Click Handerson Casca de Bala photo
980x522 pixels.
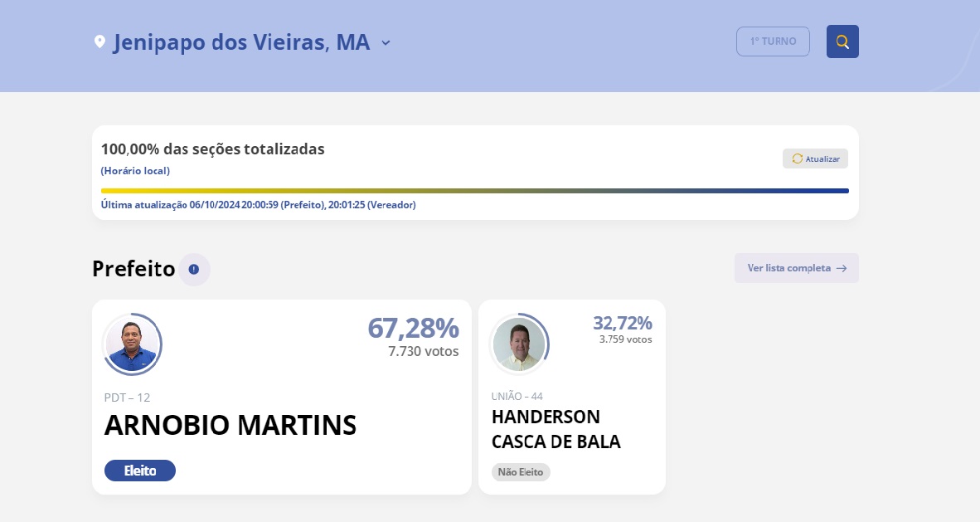pos(519,344)
